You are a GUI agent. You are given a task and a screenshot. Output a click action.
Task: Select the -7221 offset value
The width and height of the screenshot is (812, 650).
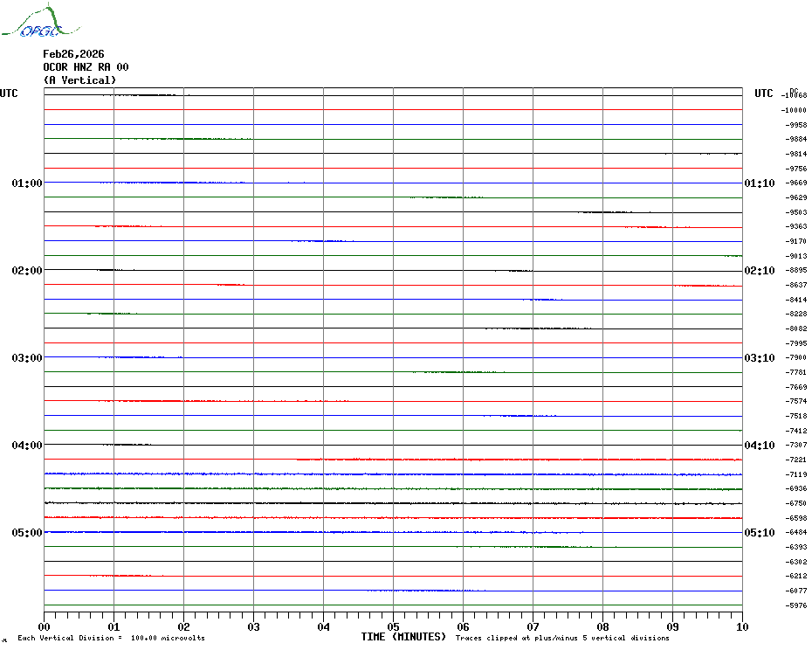coord(796,460)
